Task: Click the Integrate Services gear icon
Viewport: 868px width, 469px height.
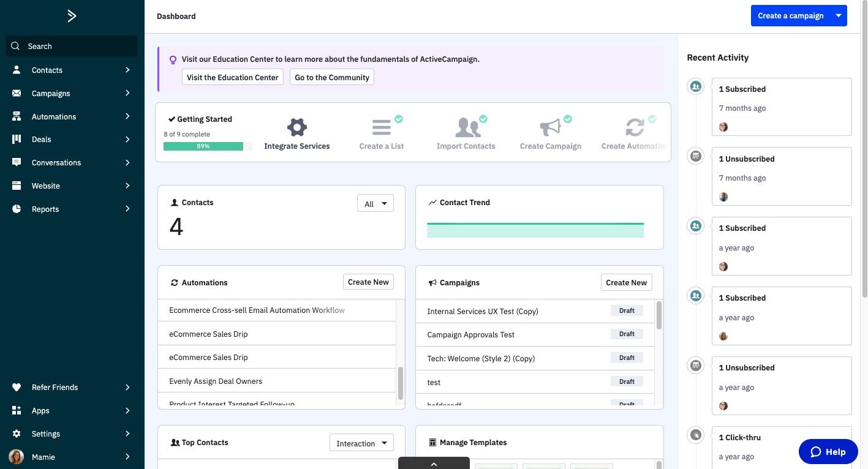Action: (297, 127)
